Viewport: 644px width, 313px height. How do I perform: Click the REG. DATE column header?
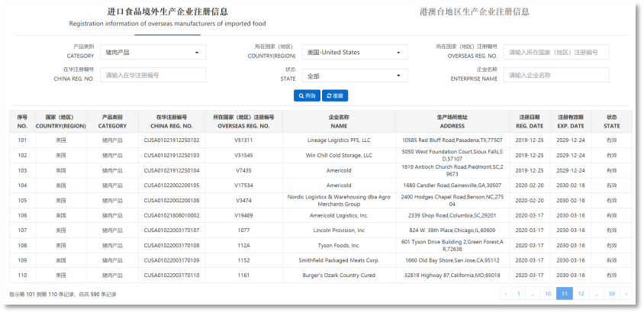530,121
